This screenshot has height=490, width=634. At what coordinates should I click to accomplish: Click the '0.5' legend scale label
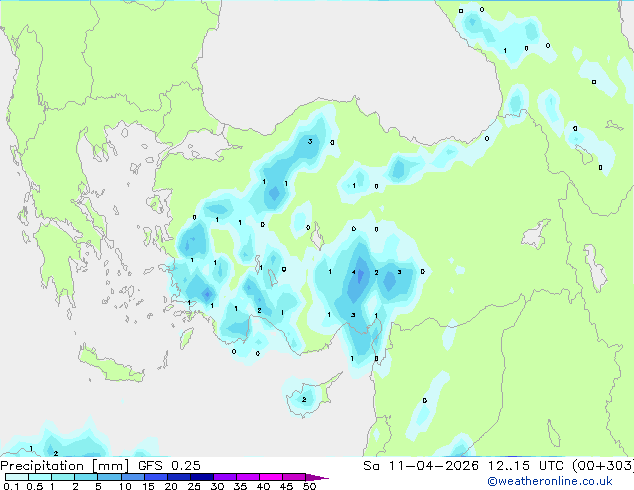(35, 486)
